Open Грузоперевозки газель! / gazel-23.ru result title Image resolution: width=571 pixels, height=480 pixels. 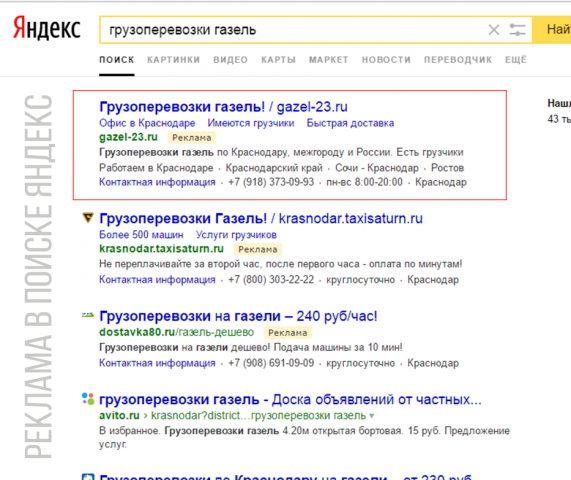(x=223, y=107)
